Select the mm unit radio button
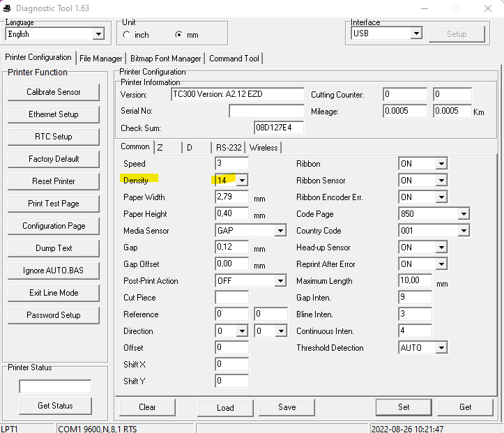Screen dimensions: 504x433 (178, 34)
